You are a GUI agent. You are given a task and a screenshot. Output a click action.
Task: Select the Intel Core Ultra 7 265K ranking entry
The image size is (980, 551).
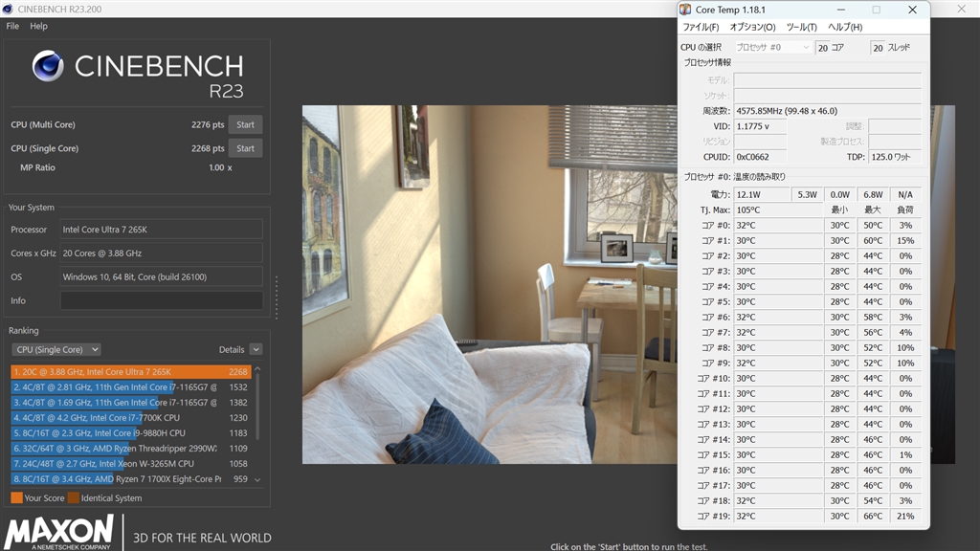[x=130, y=372]
